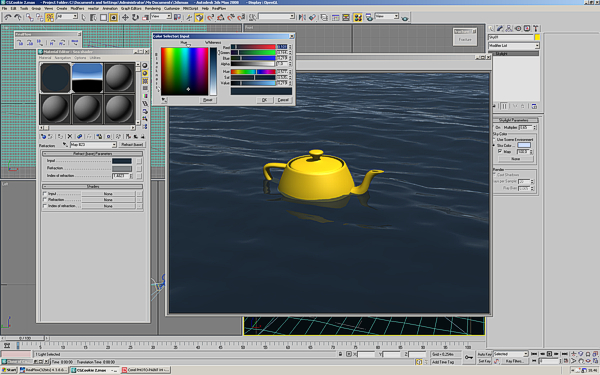The width and height of the screenshot is (600, 375).
Task: Open the selection filter All dropdown
Action: tap(67, 16)
